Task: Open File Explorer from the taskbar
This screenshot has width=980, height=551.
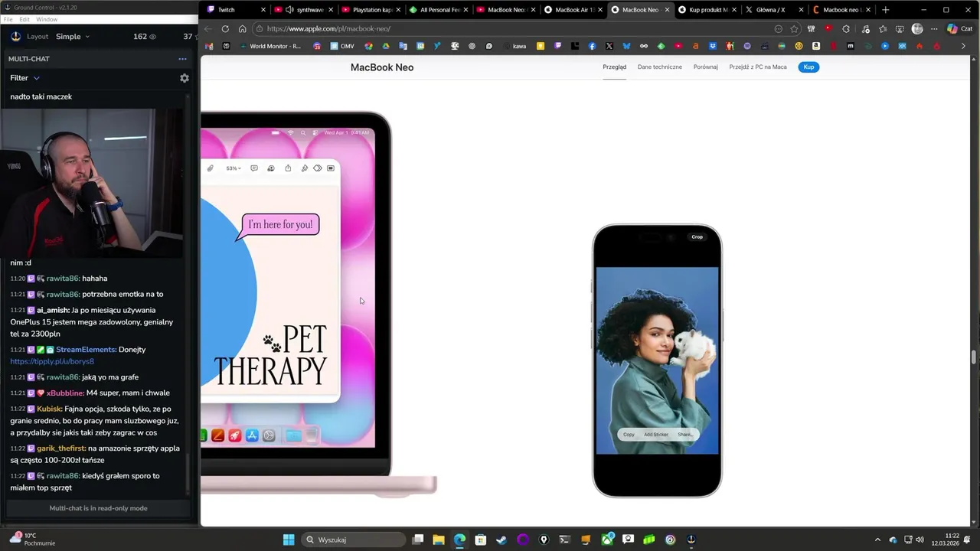Action: click(x=439, y=540)
